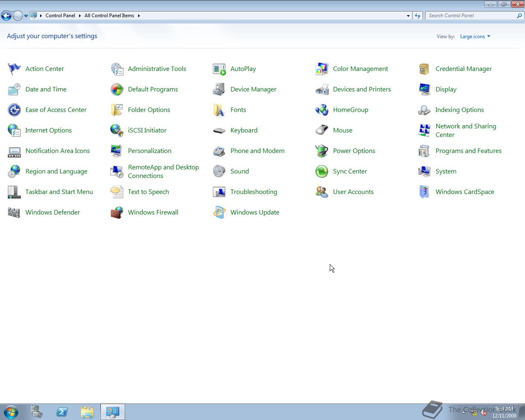This screenshot has width=525, height=420.
Task: Click the search magnifier icon
Action: (520, 16)
